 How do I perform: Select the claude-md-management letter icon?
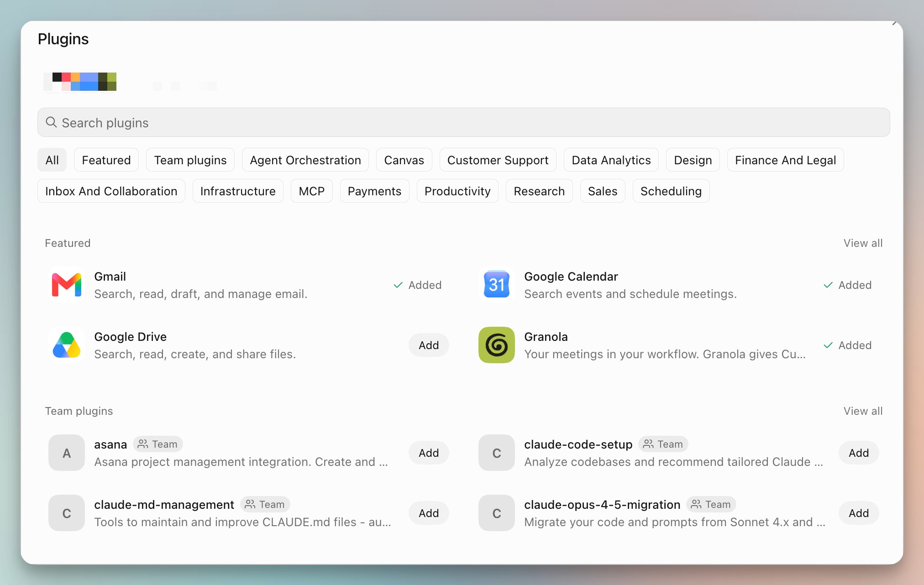[x=67, y=513]
